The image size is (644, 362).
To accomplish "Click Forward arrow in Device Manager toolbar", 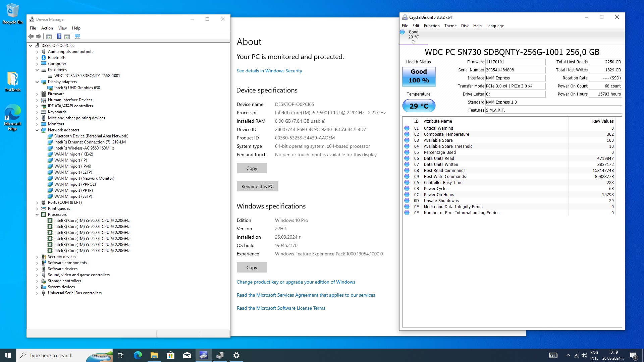I will (39, 36).
